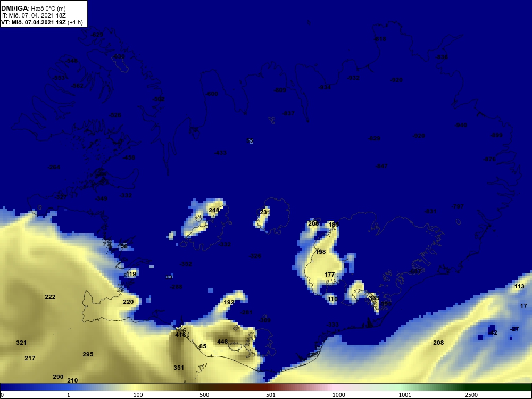This screenshot has width=532, height=399.
Task: Click the map value 177
Action: click(329, 275)
